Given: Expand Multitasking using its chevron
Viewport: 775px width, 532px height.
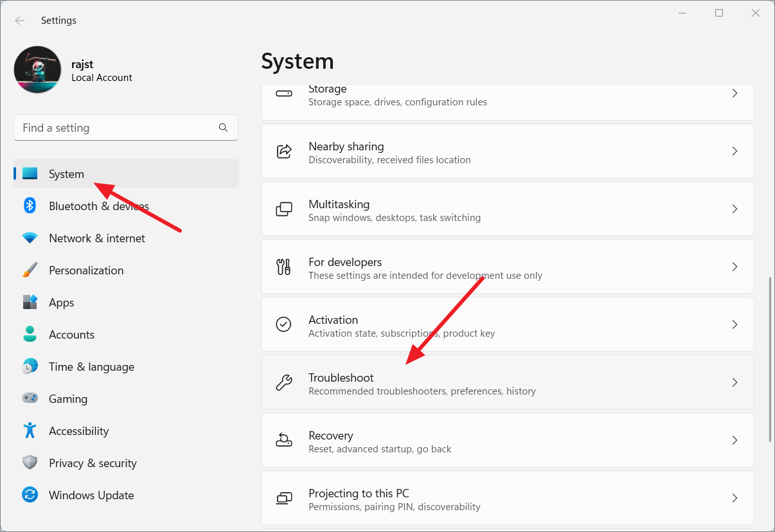Looking at the screenshot, I should tap(735, 209).
